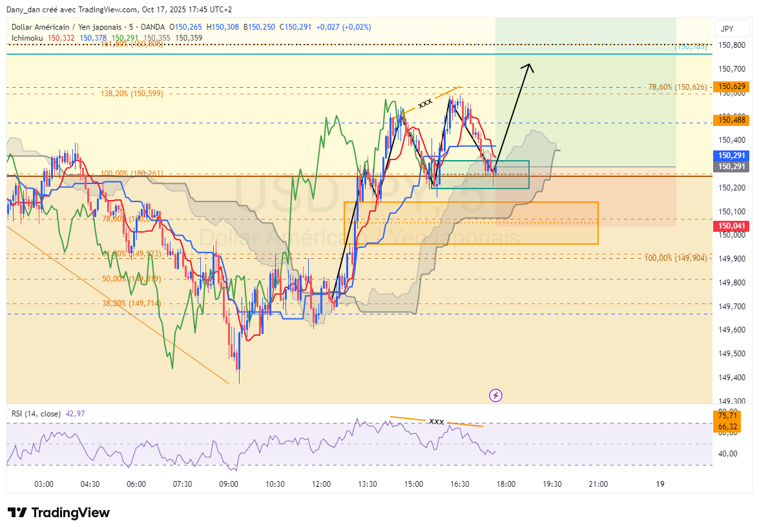The height and width of the screenshot is (532, 759).
Task: Click the Dany_dan créé avec TradingView.com caption
Action: pyautogui.click(x=119, y=10)
